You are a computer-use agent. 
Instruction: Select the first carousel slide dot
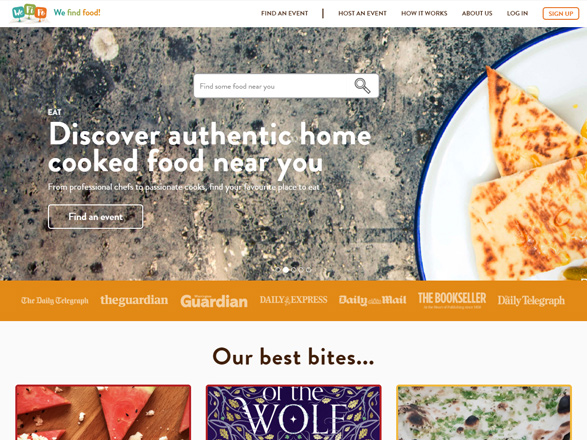(x=278, y=270)
